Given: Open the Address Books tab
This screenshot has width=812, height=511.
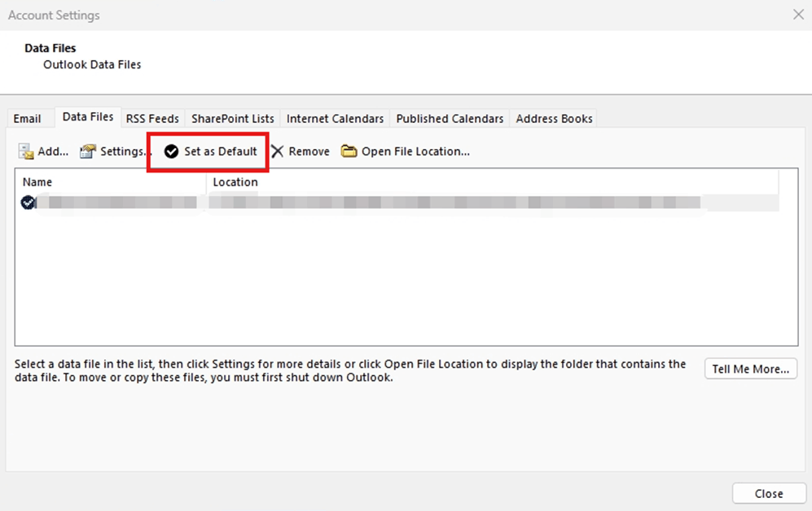Looking at the screenshot, I should 554,119.
